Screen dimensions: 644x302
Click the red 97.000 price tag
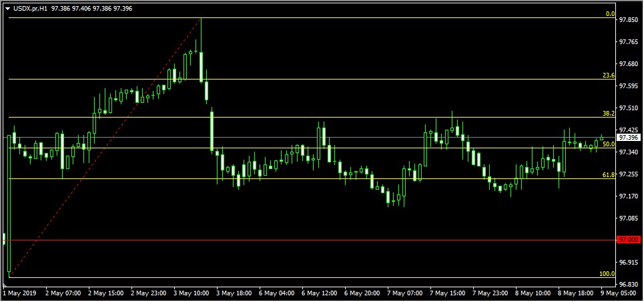(x=629, y=239)
